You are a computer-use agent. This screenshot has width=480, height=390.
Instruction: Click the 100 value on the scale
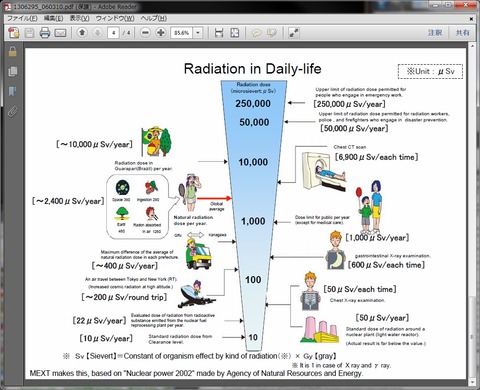[253, 280]
